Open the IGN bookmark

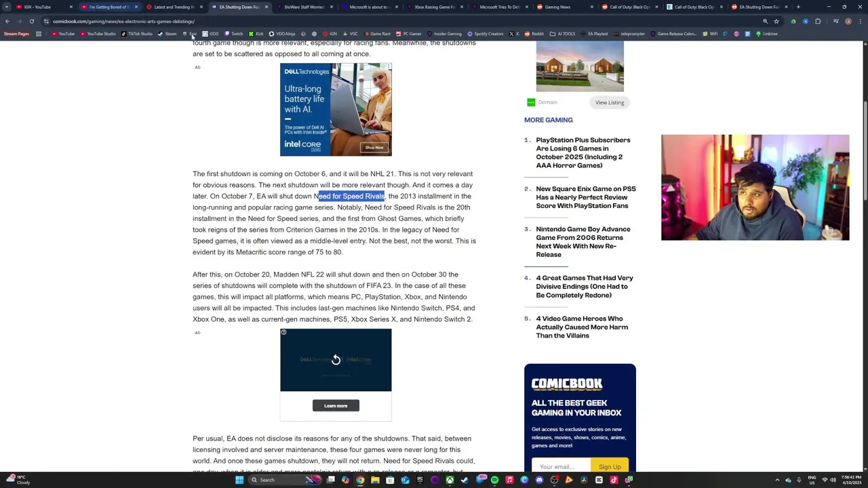tap(330, 34)
